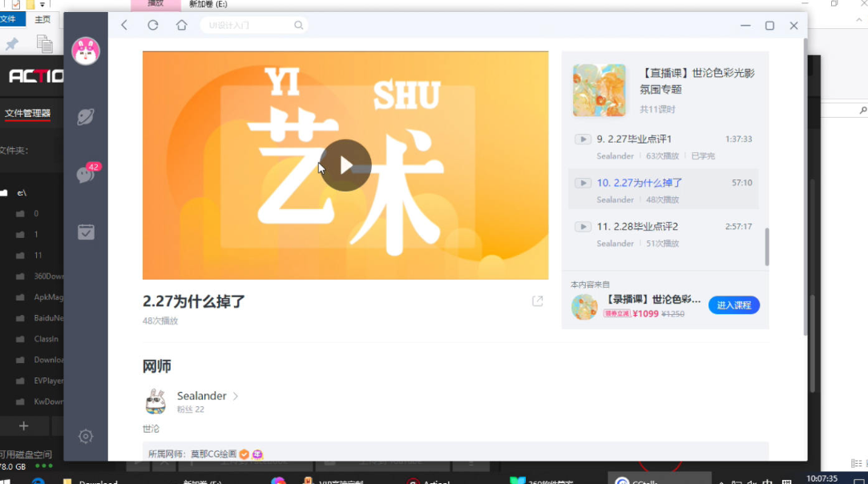Image resolution: width=868 pixels, height=484 pixels.
Task: Open the planet discover icon in sidebar
Action: click(x=86, y=116)
